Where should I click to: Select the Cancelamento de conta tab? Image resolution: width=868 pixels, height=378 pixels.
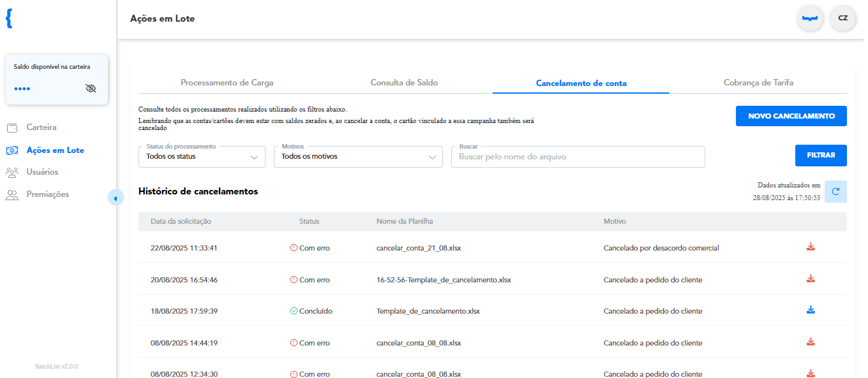pos(581,83)
